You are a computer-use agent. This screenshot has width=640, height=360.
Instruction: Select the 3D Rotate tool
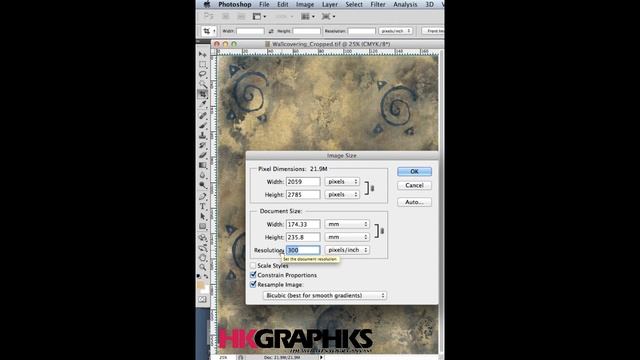click(x=203, y=238)
